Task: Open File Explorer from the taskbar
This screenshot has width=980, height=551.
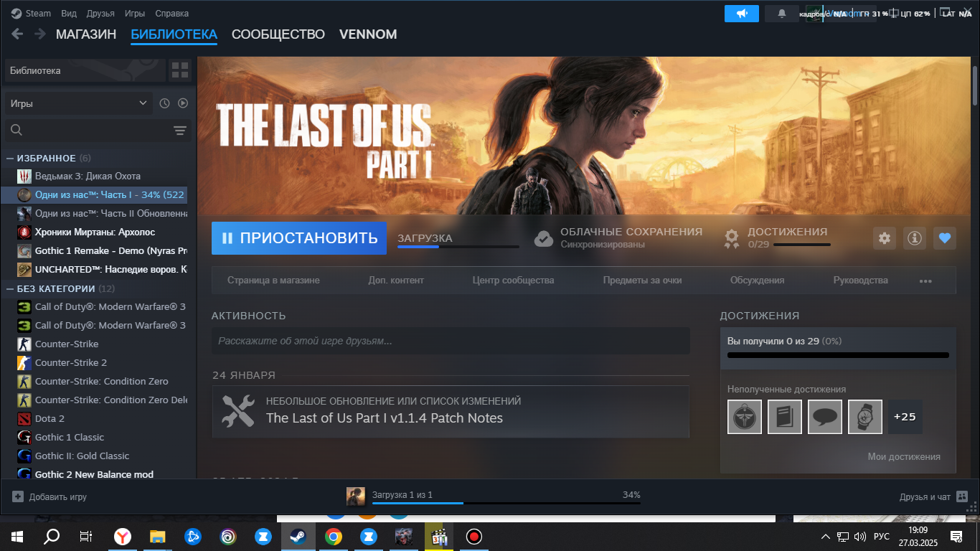Action: click(157, 536)
